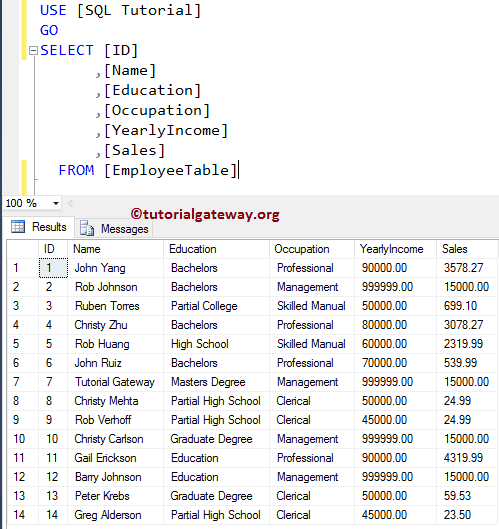Click the selected ID cell in row 1
499x529 pixels.
53,268
